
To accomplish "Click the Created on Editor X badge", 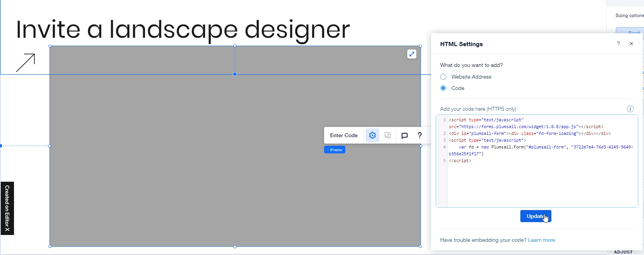I will [x=7, y=208].
